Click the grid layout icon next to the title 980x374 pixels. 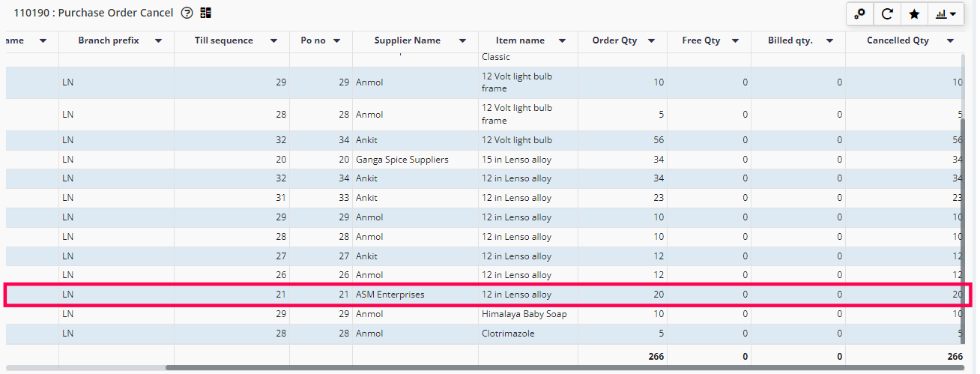pyautogui.click(x=205, y=13)
